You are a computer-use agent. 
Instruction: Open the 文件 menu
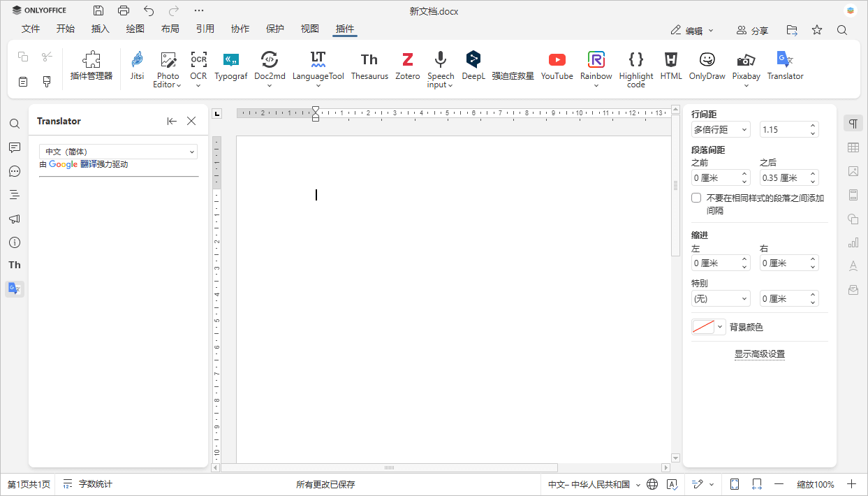coord(31,29)
